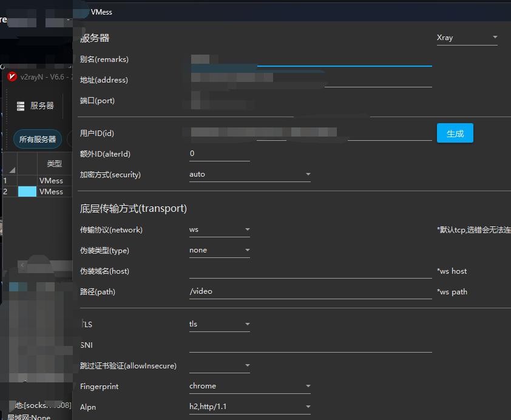The width and height of the screenshot is (511, 420).
Task: Click the 所有服务器 filter button
Action: click(38, 139)
